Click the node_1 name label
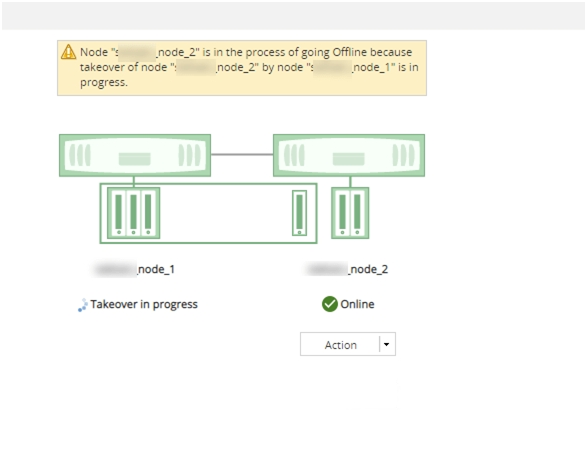This screenshot has height=464, width=587. click(x=134, y=269)
